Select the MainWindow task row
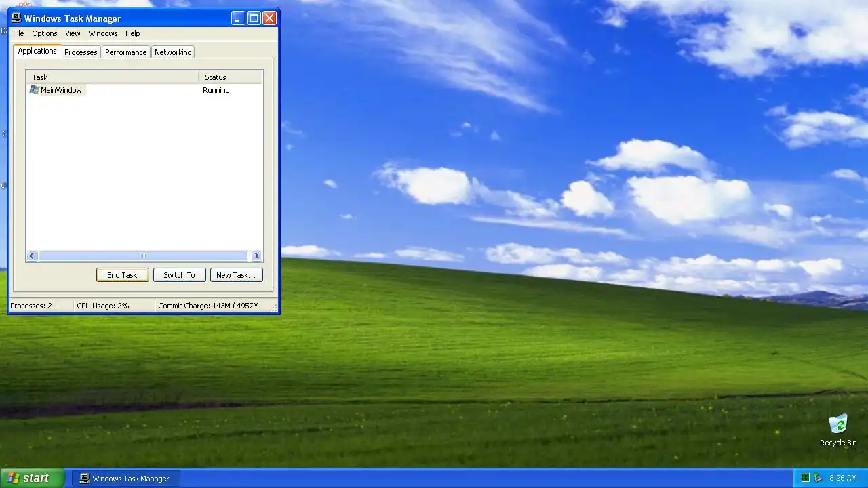This screenshot has height=488, width=868. [x=144, y=90]
